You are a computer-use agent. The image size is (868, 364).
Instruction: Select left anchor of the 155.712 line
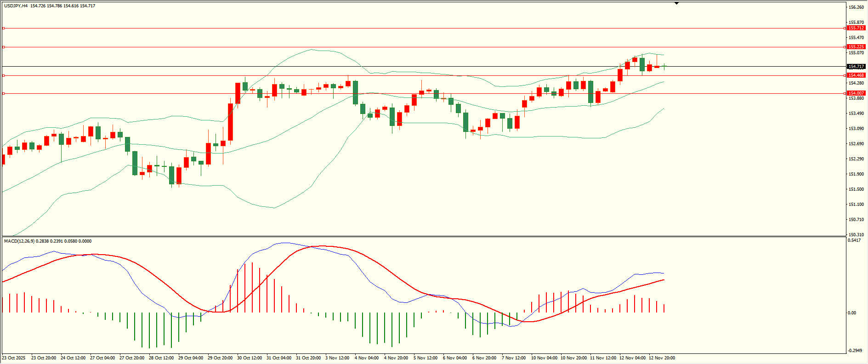point(4,28)
